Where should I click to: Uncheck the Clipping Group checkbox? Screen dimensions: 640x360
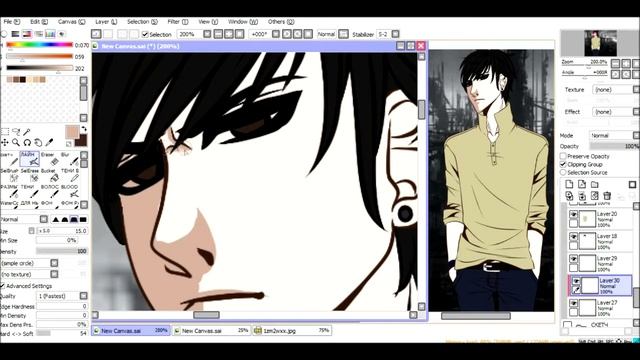563,164
